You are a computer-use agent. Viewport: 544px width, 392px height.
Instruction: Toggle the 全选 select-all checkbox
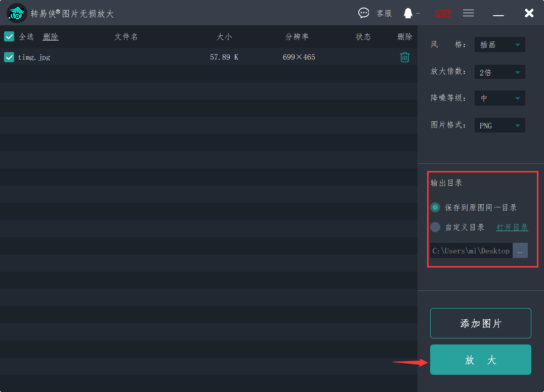click(9, 36)
